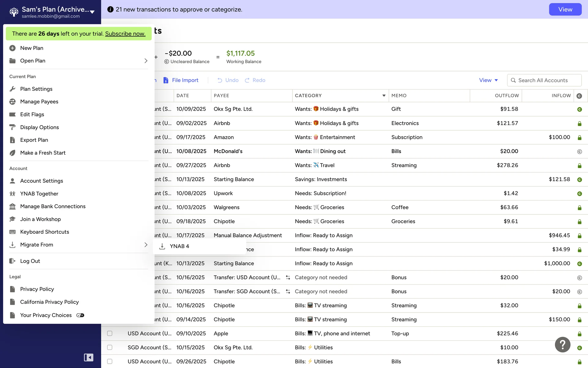588x368 pixels.
Task: Open Plan Settings from the menu
Action: pos(36,89)
